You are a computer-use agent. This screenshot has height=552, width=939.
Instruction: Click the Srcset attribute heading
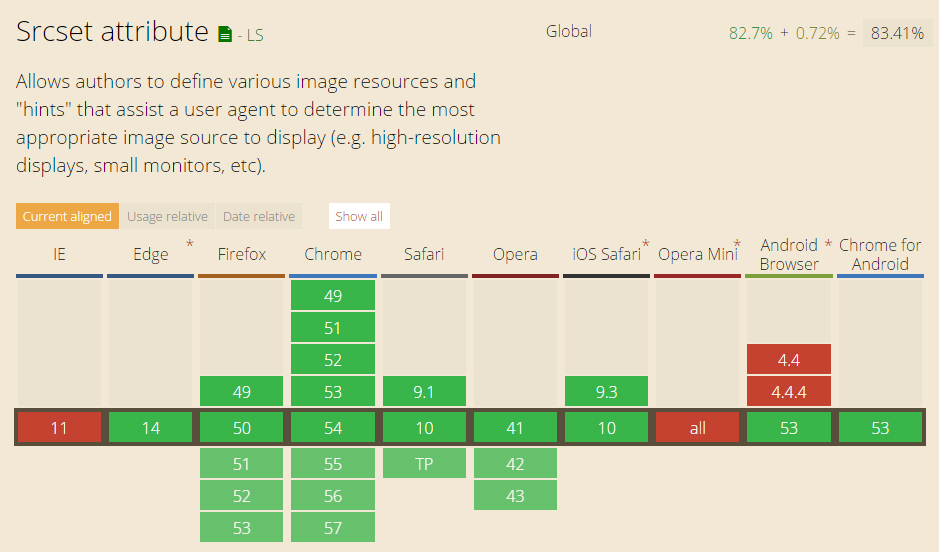[x=112, y=32]
